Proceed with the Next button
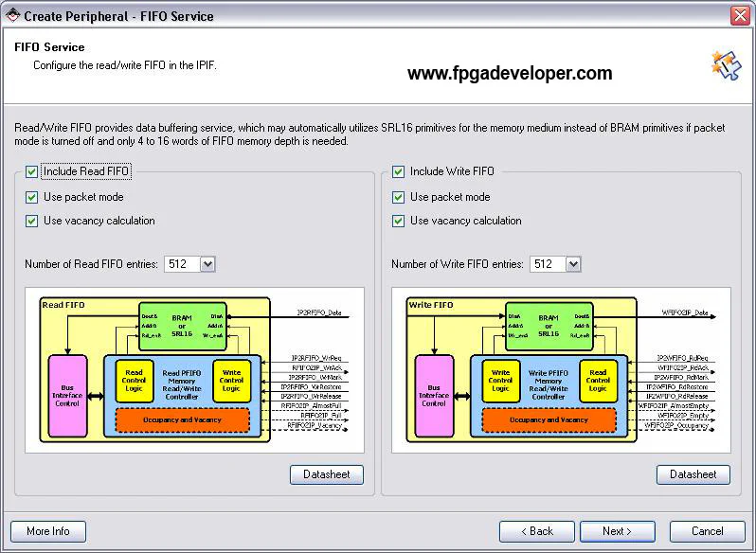The width and height of the screenshot is (756, 553). (617, 531)
